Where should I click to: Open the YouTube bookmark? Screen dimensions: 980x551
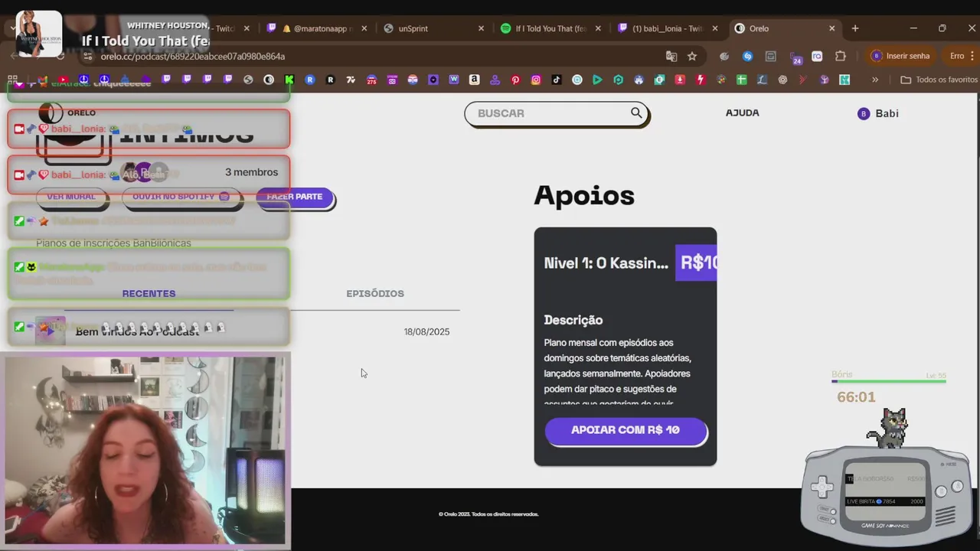[x=63, y=80]
